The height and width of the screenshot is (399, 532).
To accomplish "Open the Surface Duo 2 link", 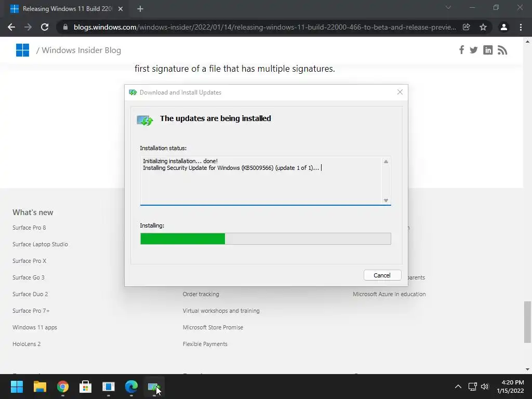I will pos(30,294).
